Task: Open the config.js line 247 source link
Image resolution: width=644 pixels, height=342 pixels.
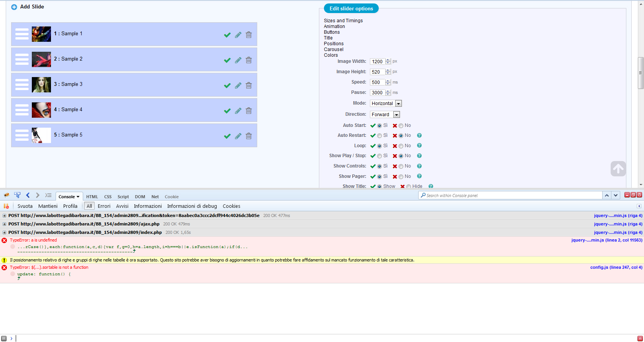Action: tap(616, 268)
